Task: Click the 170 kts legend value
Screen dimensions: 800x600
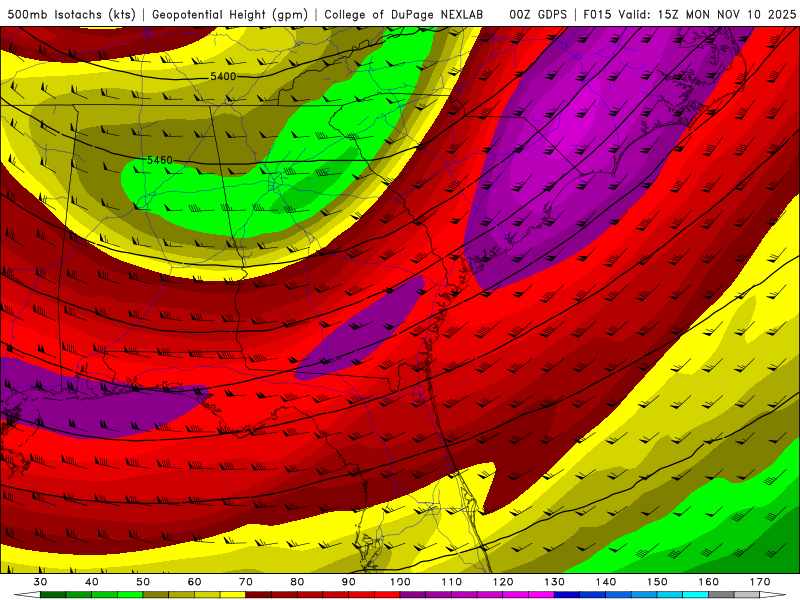Action: coord(760,582)
